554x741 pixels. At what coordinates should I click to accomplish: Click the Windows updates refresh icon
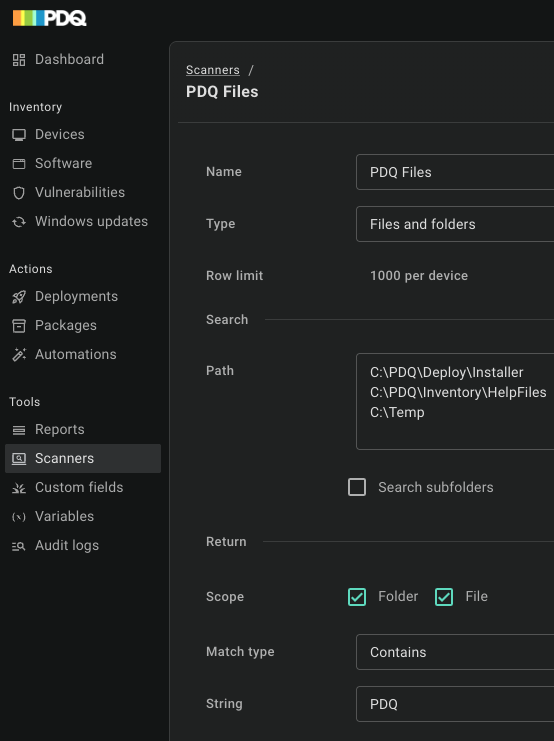pyautogui.click(x=19, y=222)
